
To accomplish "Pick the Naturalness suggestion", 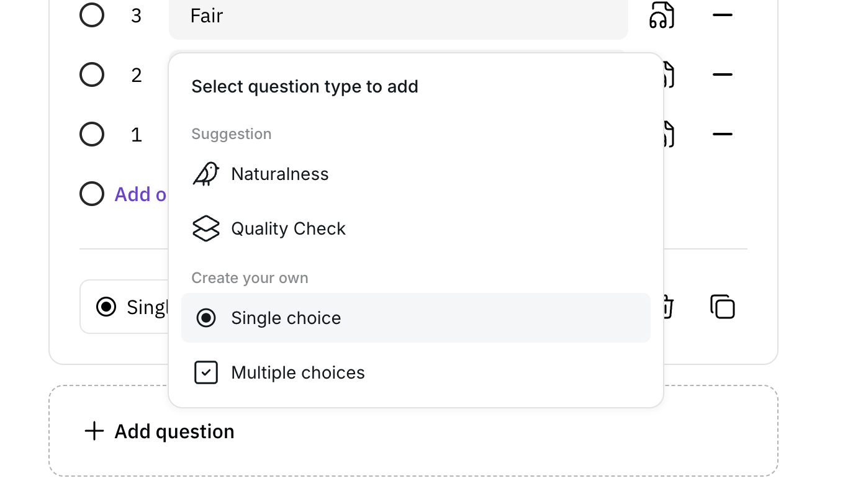I will click(x=416, y=174).
